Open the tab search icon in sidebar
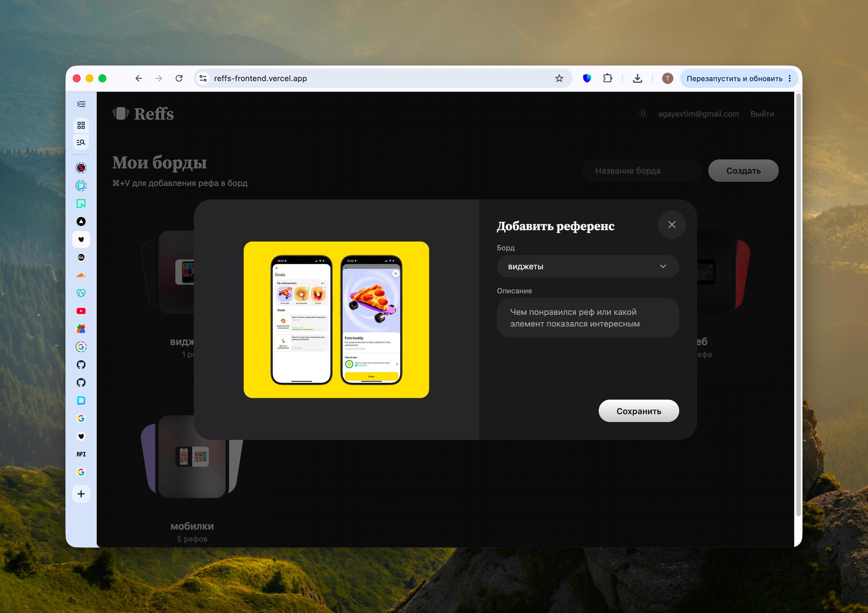Screen dimensions: 868x613 click(x=81, y=142)
